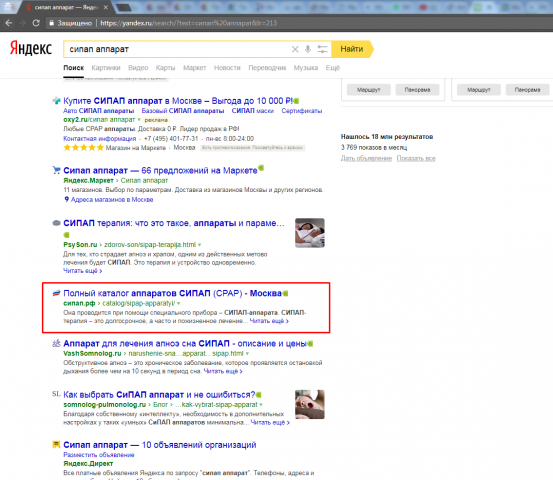Image resolution: width=553 pixels, height=480 pixels.
Task: Click the Найти search button
Action: click(x=352, y=49)
